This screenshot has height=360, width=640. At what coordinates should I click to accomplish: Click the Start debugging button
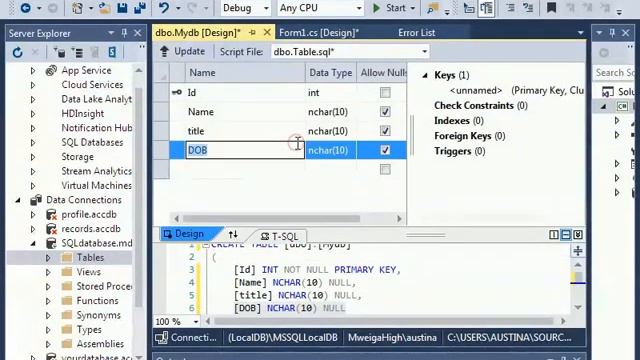[390, 8]
